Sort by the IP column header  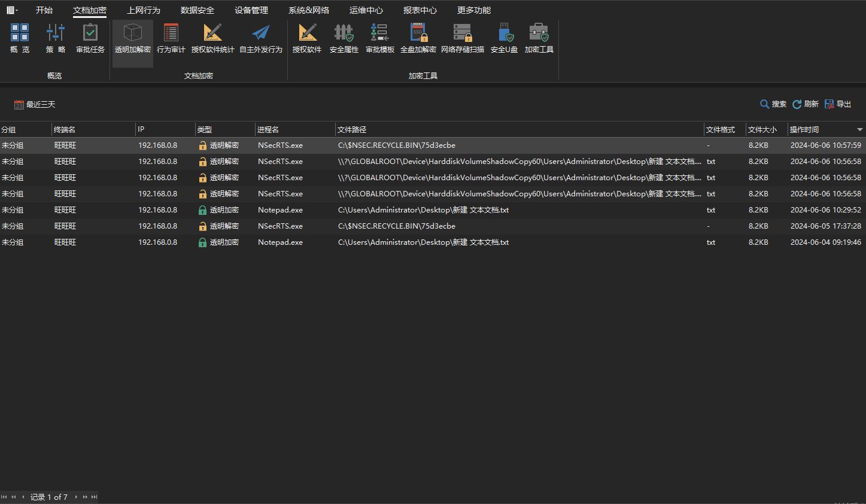[165, 129]
